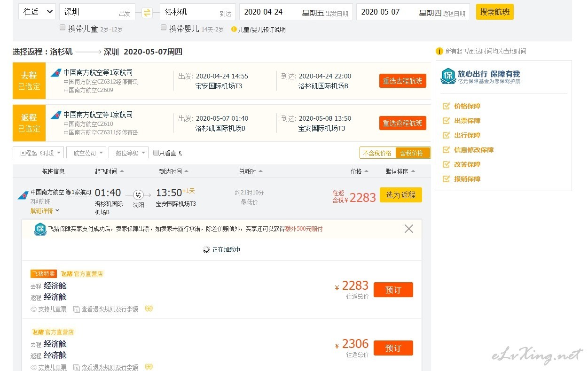Click 选为返程 for the ¥2283 flight
The image size is (588, 371).
coord(401,195)
